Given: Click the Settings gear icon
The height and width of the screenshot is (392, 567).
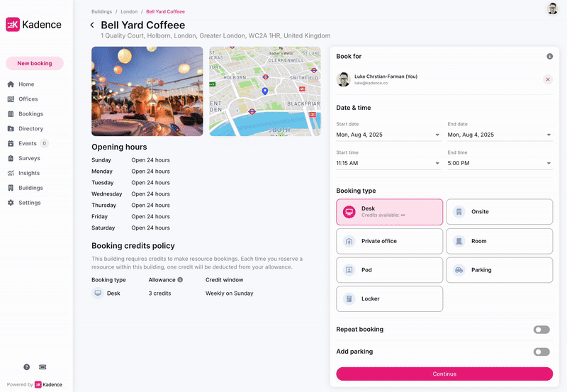Looking at the screenshot, I should tap(11, 203).
